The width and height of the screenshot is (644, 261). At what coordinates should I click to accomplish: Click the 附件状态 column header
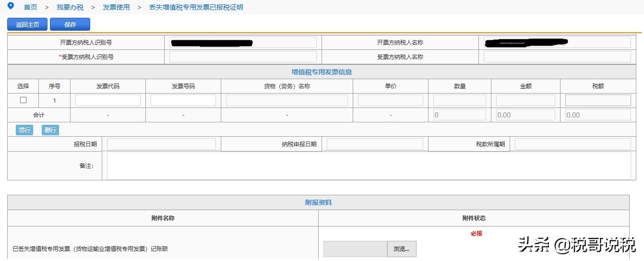click(x=474, y=218)
